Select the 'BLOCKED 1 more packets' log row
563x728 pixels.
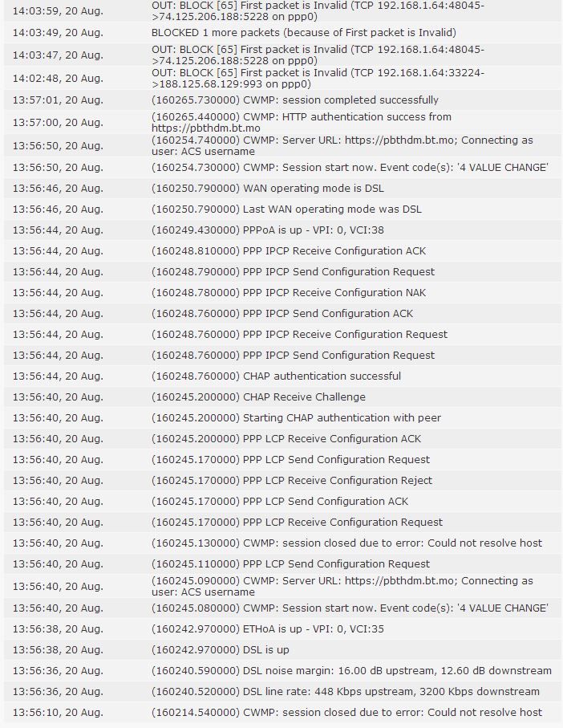[x=282, y=33]
